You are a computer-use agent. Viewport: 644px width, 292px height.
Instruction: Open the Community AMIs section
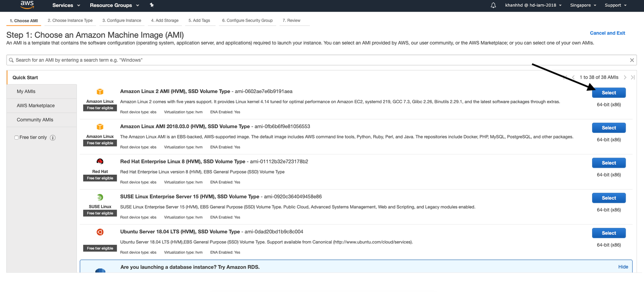[35, 120]
